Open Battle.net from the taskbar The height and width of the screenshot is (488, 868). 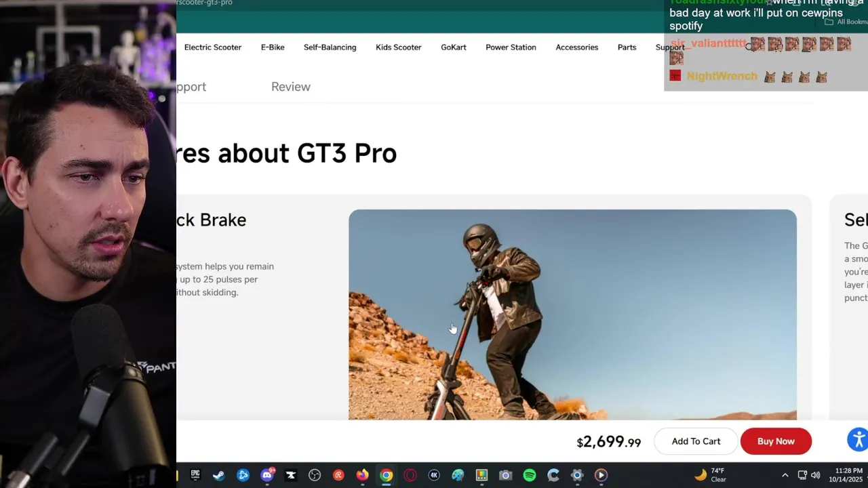(x=243, y=475)
